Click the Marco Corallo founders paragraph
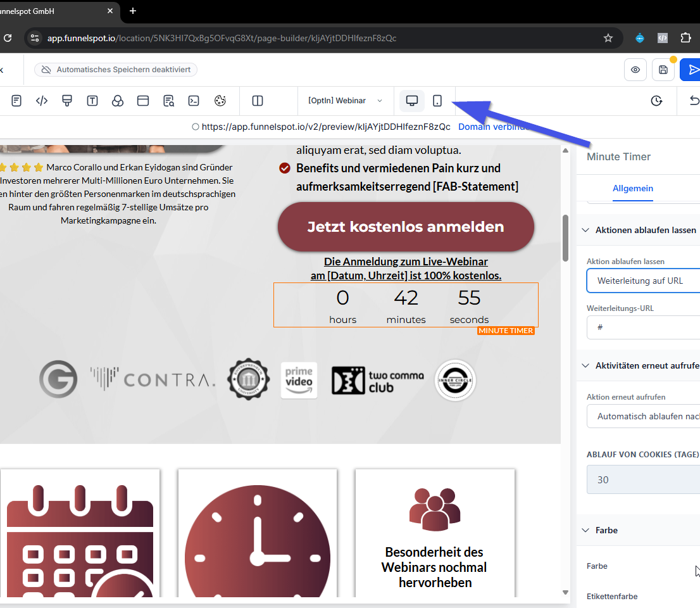 point(117,194)
